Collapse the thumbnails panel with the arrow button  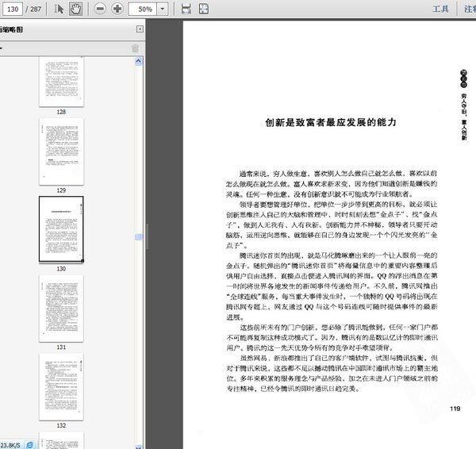pos(140,29)
